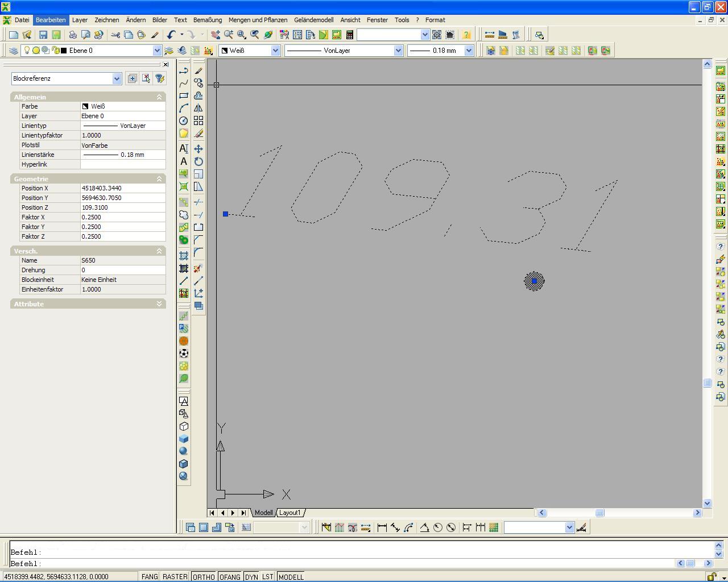
Task: Toggle layer on/off lightbulb icon
Action: click(x=26, y=51)
